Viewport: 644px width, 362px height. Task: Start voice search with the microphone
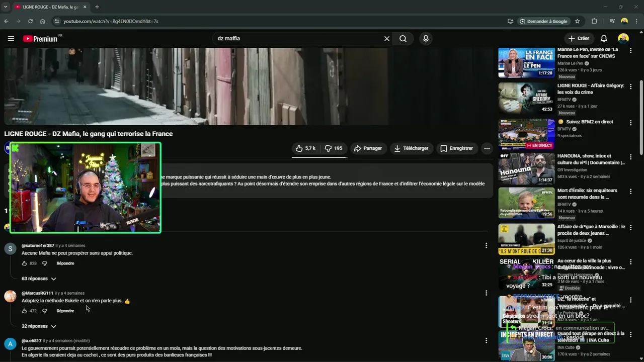tap(426, 39)
